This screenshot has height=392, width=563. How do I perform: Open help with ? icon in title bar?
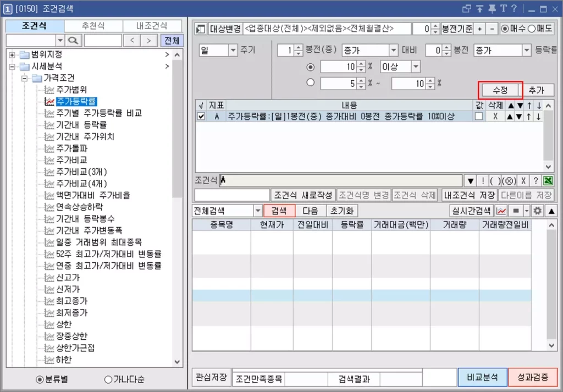pos(514,9)
